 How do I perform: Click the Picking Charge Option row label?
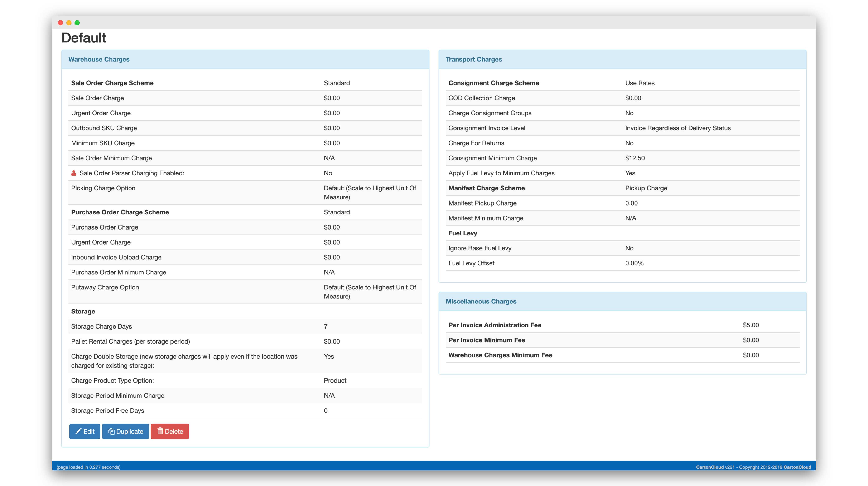pos(103,188)
